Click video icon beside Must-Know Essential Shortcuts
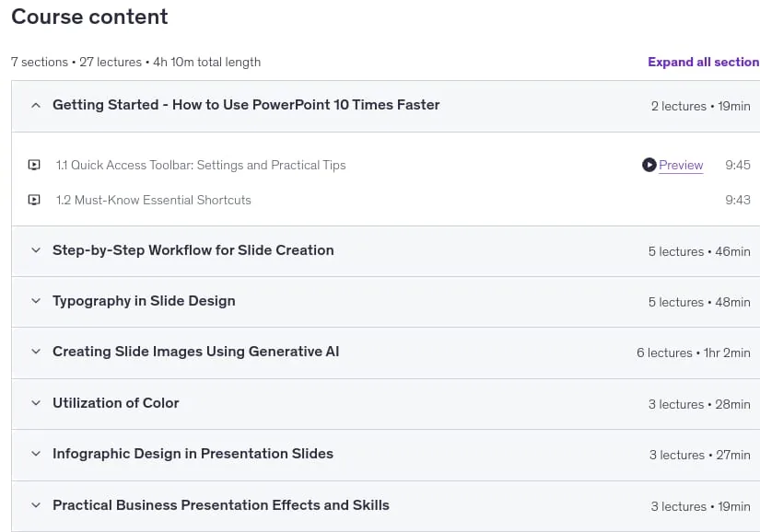The height and width of the screenshot is (532, 760). pyautogui.click(x=34, y=200)
